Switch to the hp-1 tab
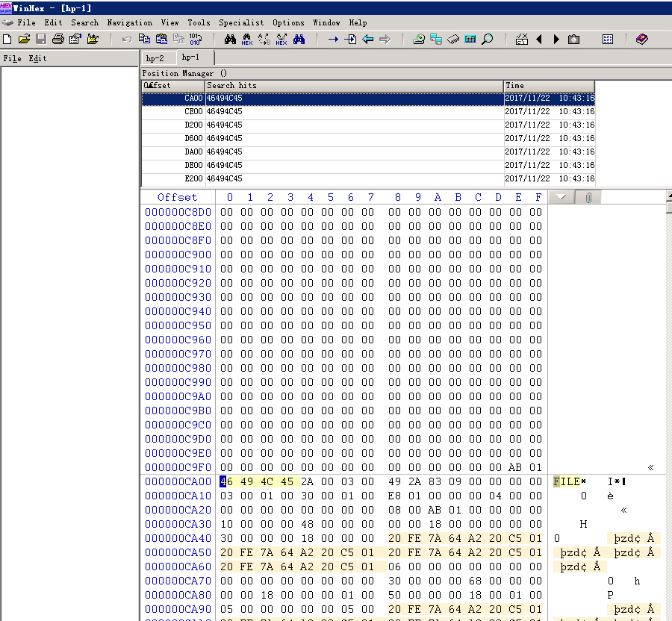This screenshot has height=621, width=672. [x=190, y=57]
